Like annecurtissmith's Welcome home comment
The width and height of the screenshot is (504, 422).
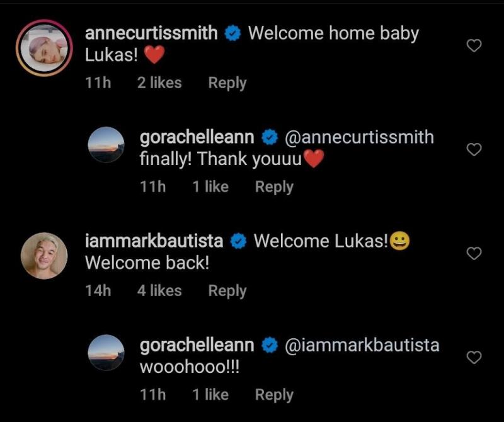pos(474,45)
